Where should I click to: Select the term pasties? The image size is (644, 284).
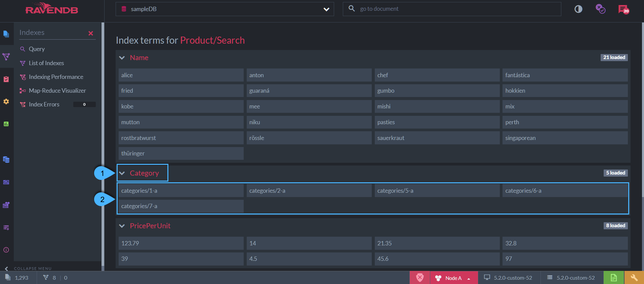tap(437, 122)
